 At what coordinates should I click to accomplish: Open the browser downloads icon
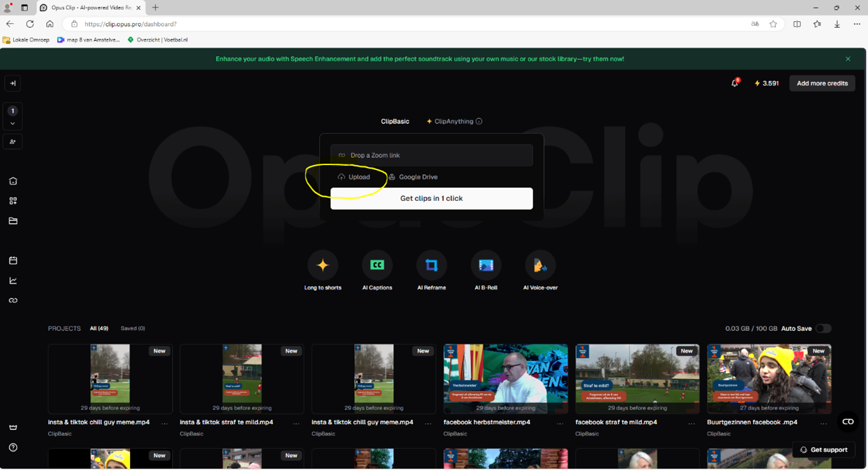coord(837,24)
